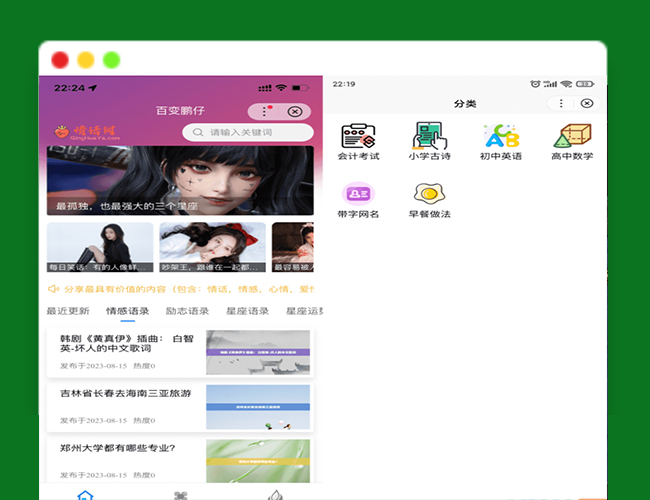Click the scrolling notice 分享最具有价值的内容

pyautogui.click(x=189, y=289)
